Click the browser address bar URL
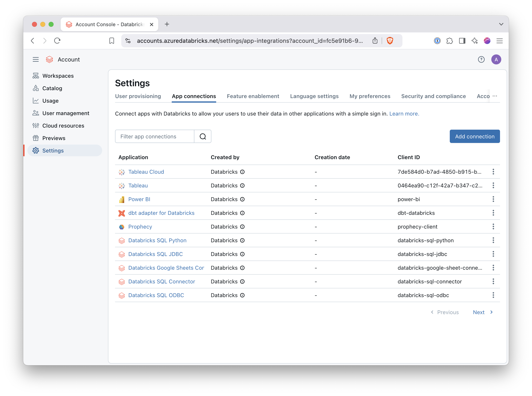The image size is (532, 396). 250,41
